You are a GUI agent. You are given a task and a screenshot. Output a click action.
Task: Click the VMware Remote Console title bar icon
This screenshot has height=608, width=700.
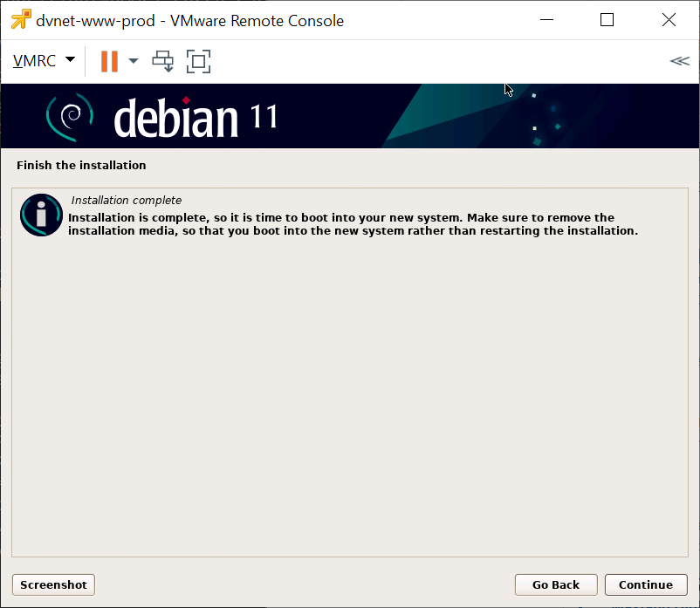[x=20, y=20]
